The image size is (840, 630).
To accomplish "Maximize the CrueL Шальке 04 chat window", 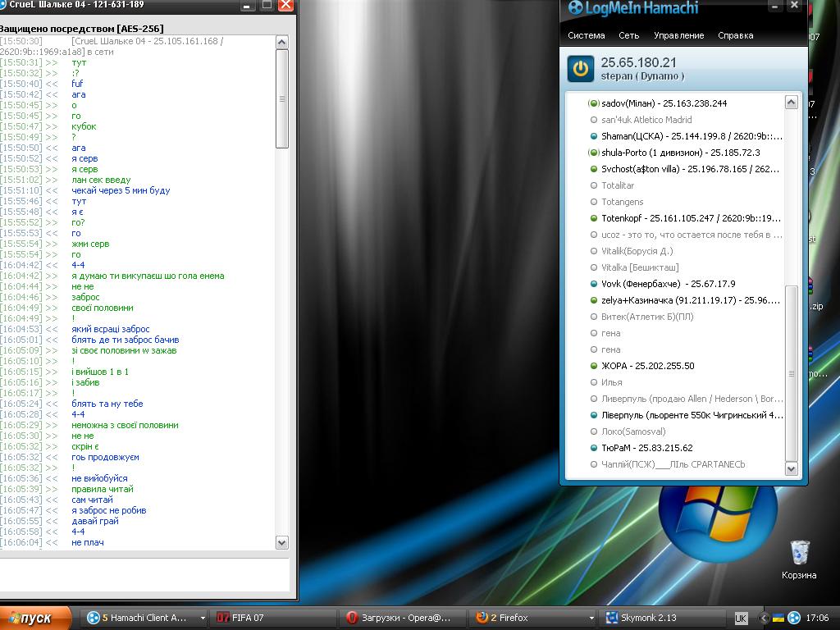I will [267, 5].
